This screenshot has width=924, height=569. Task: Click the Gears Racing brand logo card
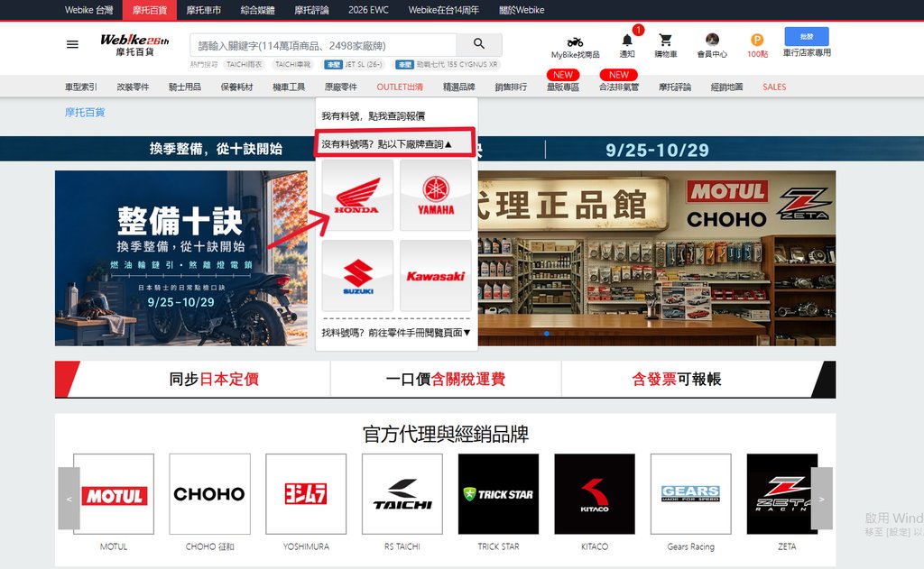(690, 493)
